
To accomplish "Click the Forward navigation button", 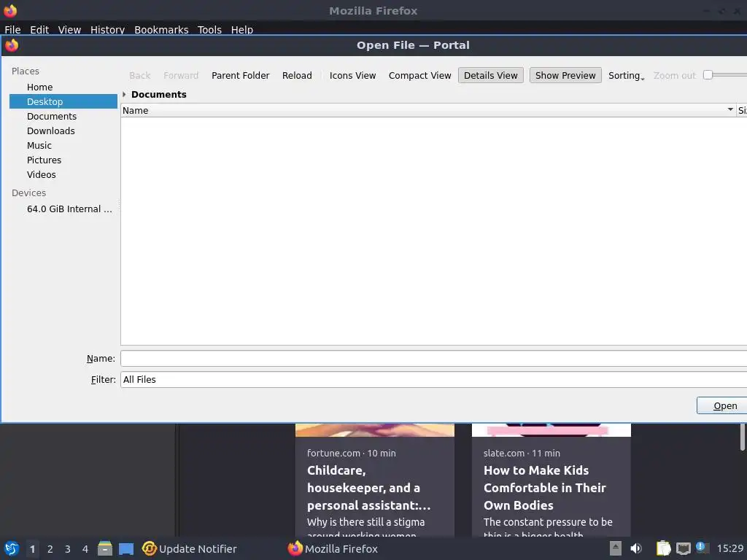I will tap(181, 75).
